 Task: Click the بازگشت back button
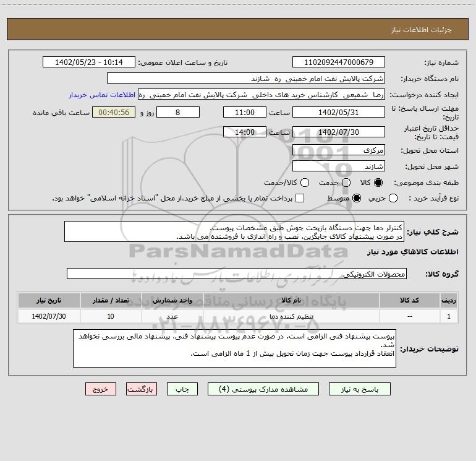(142, 389)
